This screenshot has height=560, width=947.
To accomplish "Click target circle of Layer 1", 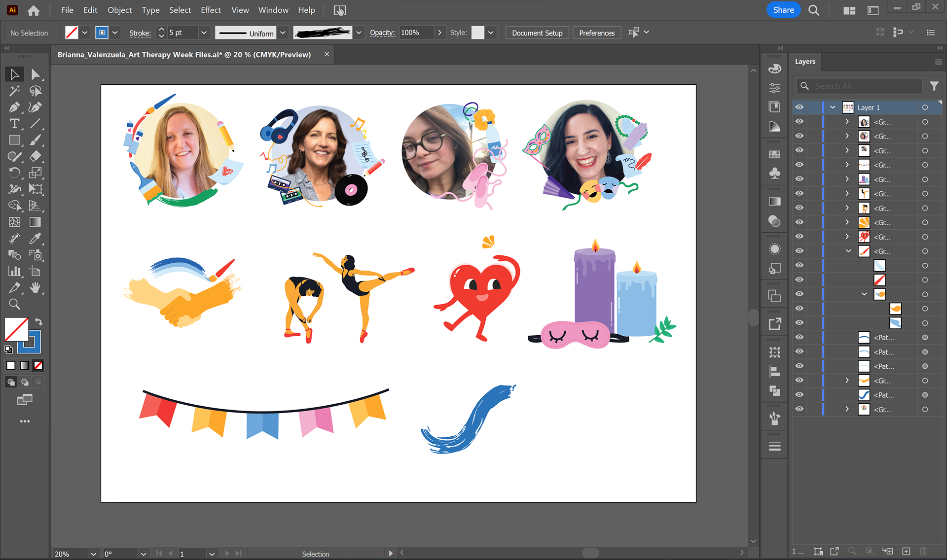I will (x=925, y=107).
